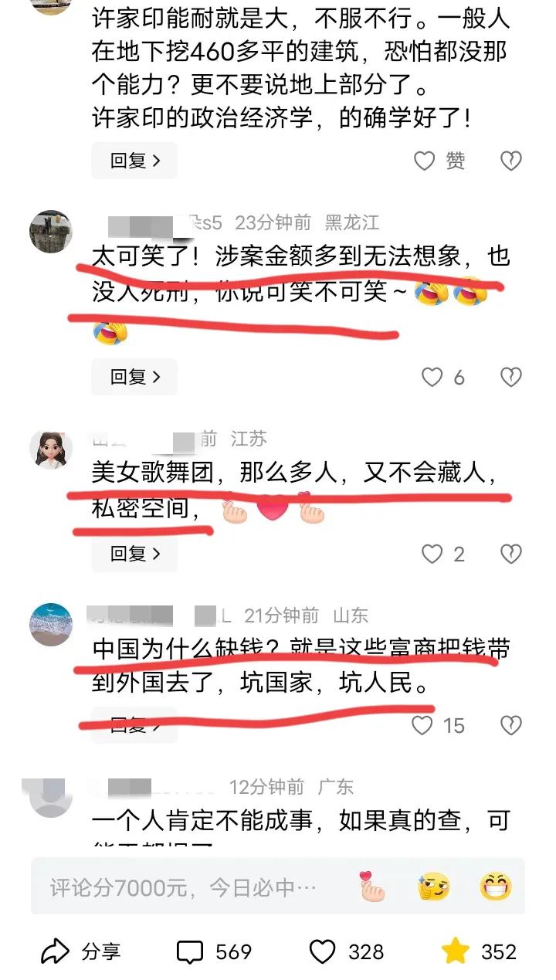Like the Jiangsu comment with 2 likes
Screen dimensions: 556x980
coord(432,554)
